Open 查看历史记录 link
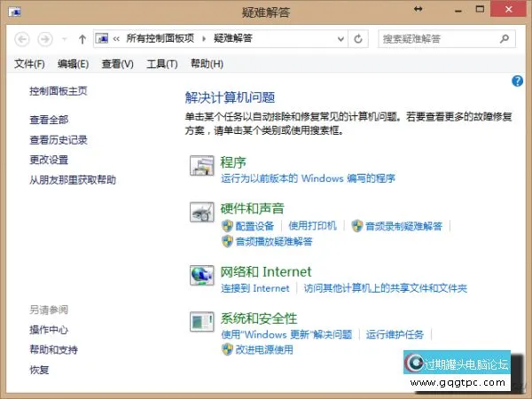This screenshot has width=532, height=399. point(59,140)
